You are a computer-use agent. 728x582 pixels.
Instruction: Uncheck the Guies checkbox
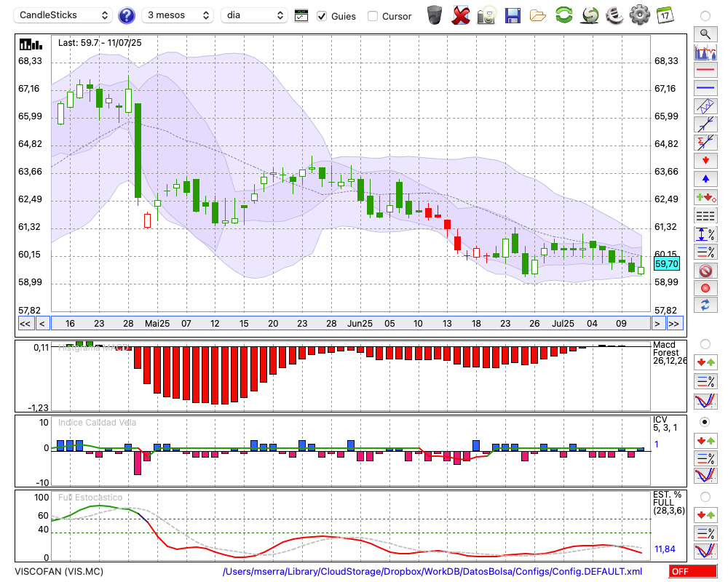point(322,16)
